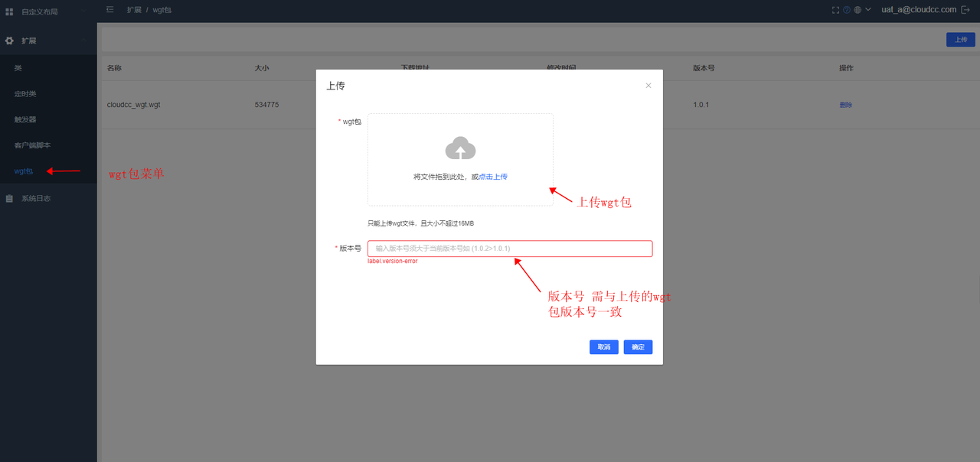This screenshot has height=462, width=980.
Task: Click the globe language icon
Action: (x=857, y=10)
